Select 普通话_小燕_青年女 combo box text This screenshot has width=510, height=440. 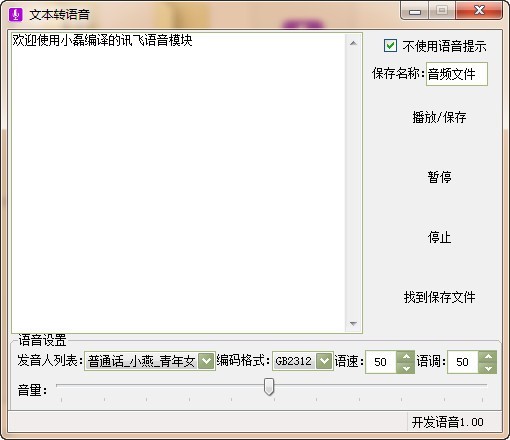pyautogui.click(x=142, y=361)
